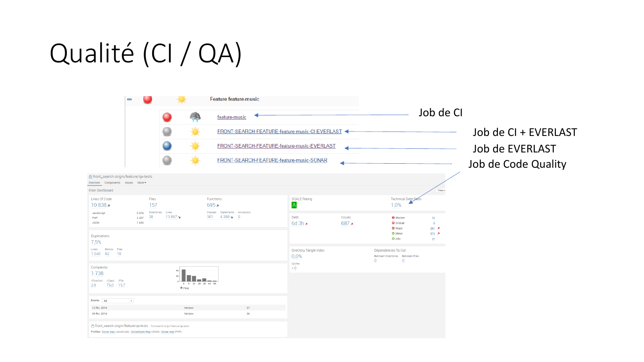Click red status ball beside Feature feature-music header
The image size is (644, 362).
(148, 99)
